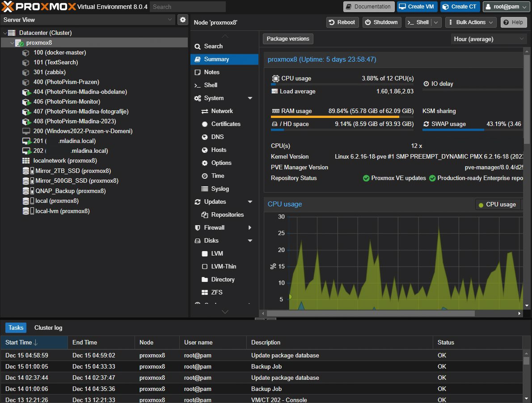Click the Syslog list icon

pyautogui.click(x=205, y=189)
